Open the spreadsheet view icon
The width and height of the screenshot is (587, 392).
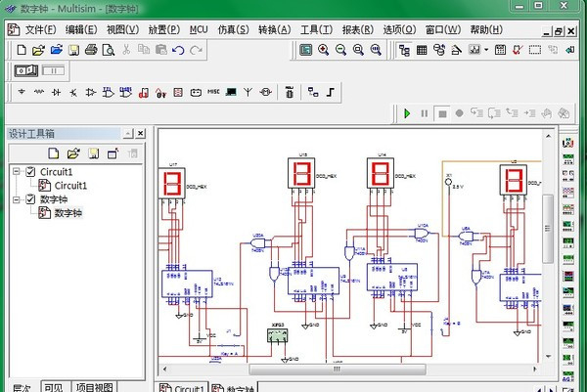(x=422, y=50)
